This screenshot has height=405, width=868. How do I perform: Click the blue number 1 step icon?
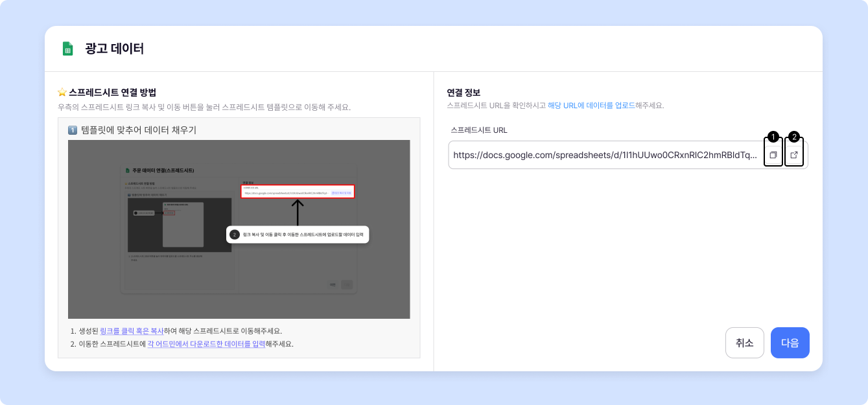pyautogui.click(x=73, y=130)
